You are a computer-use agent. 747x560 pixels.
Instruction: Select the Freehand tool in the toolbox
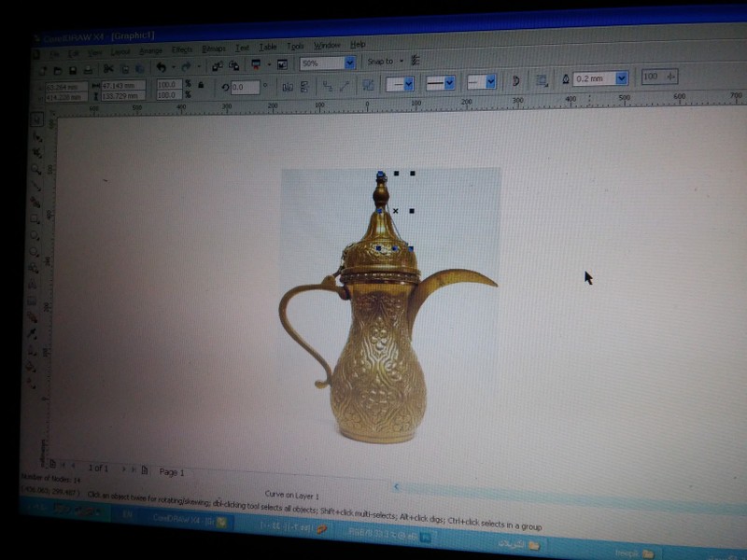[x=35, y=186]
